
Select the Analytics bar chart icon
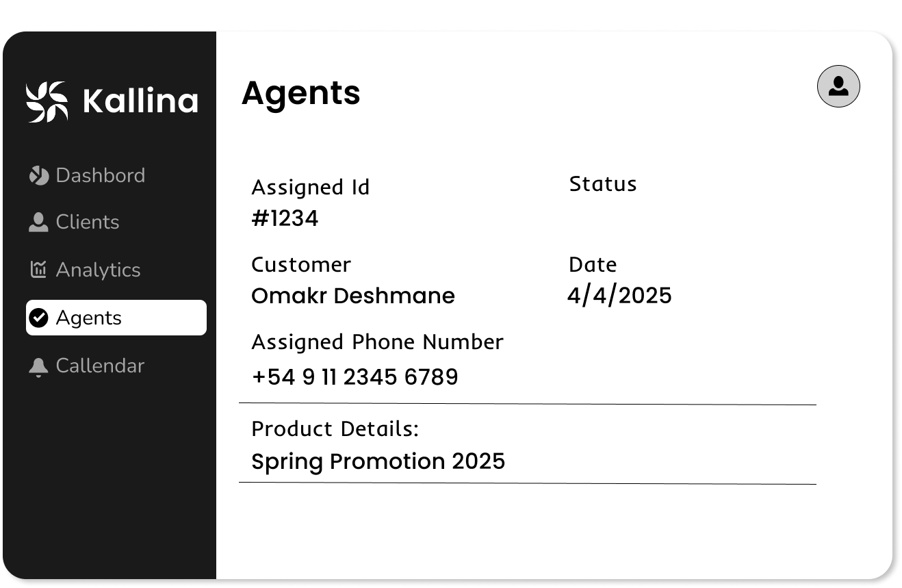click(x=38, y=270)
